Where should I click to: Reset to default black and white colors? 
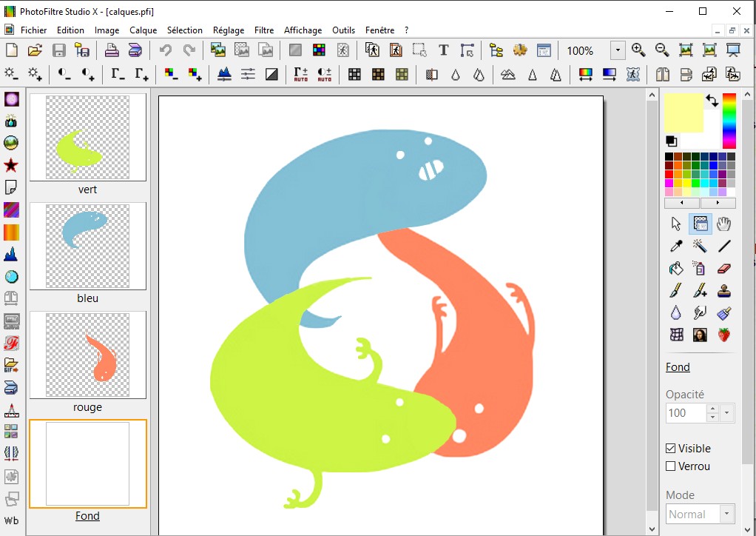672,141
